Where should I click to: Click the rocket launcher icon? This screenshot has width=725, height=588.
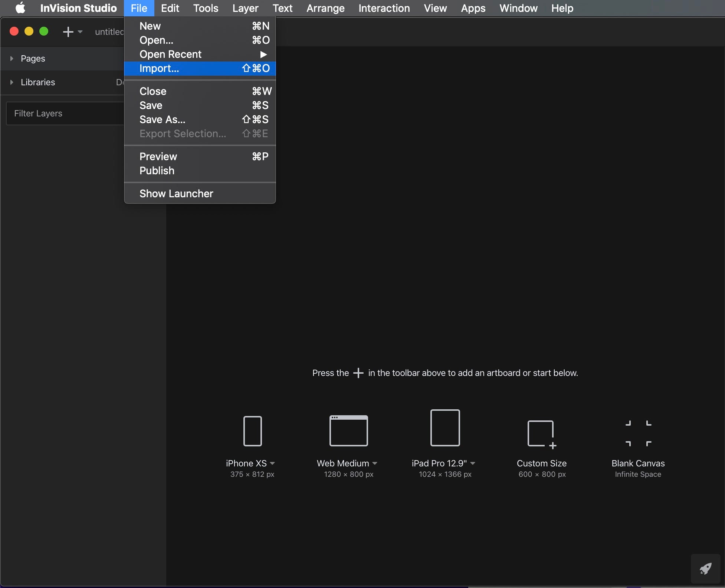coord(705,568)
